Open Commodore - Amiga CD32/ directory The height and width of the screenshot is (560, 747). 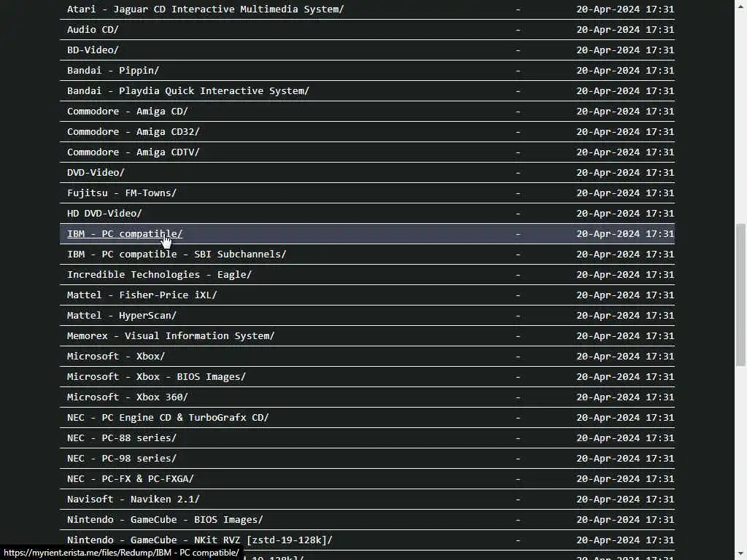[x=133, y=132]
